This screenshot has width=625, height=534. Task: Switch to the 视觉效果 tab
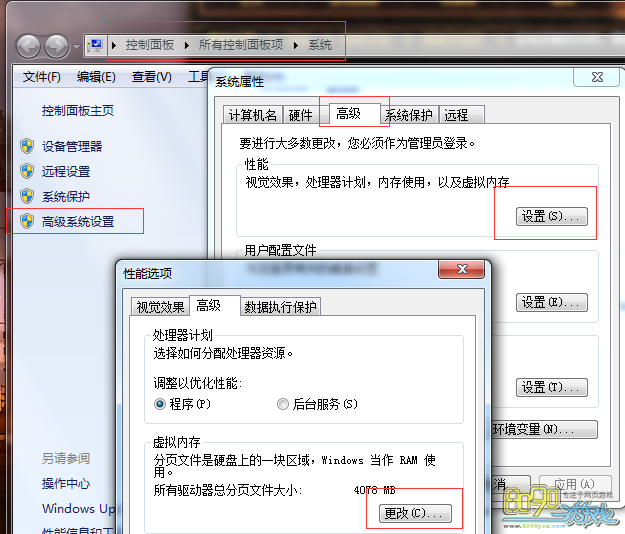pos(160,307)
